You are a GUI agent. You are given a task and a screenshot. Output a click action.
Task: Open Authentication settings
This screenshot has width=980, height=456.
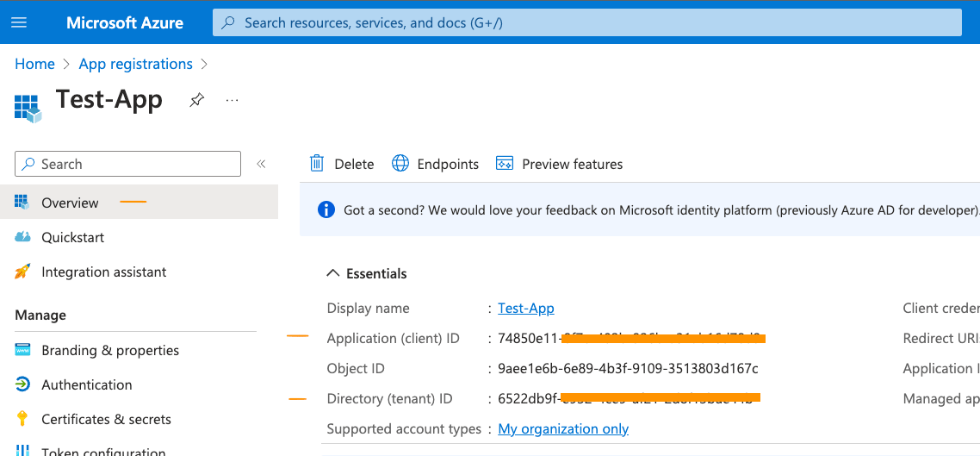point(87,384)
